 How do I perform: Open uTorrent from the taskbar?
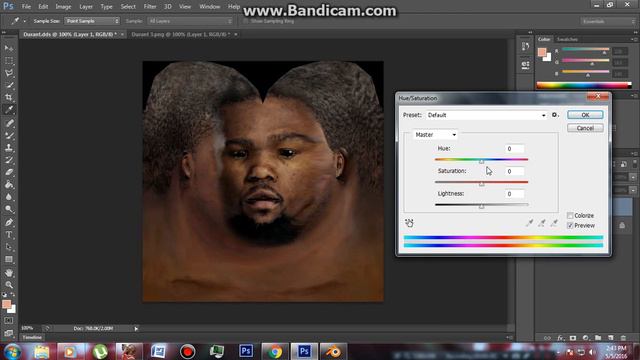coord(99,351)
